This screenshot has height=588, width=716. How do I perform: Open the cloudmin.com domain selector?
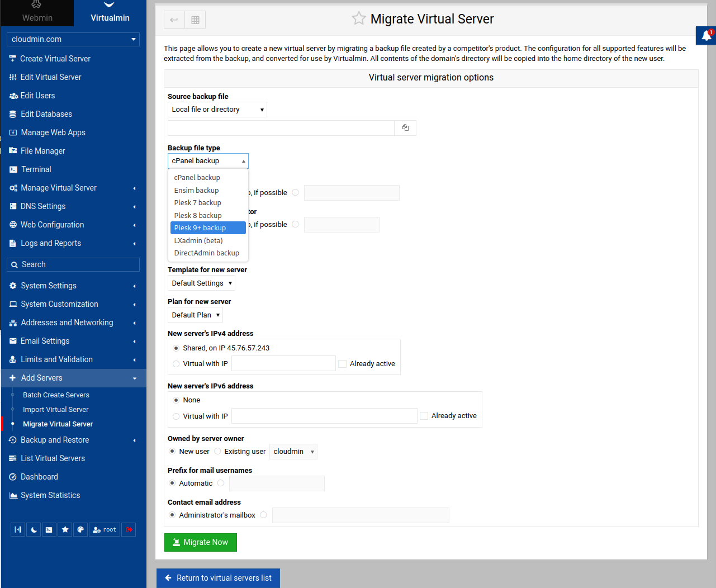[x=73, y=39]
